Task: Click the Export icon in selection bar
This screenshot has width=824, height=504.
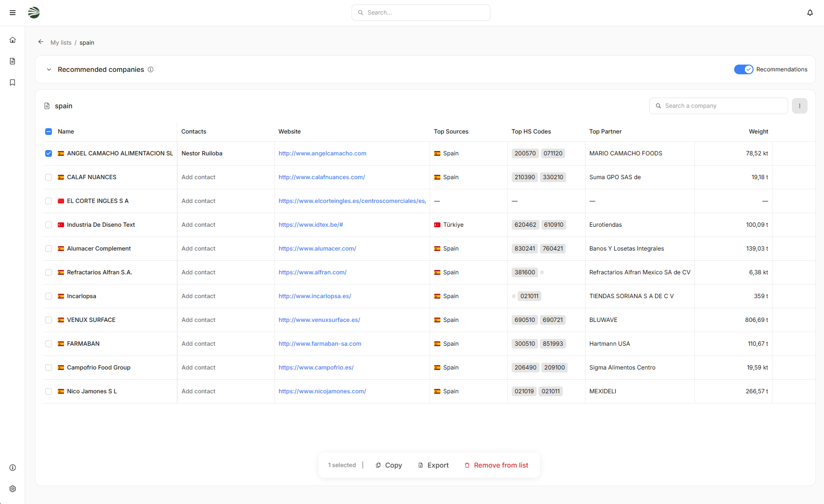Action: click(x=420, y=465)
